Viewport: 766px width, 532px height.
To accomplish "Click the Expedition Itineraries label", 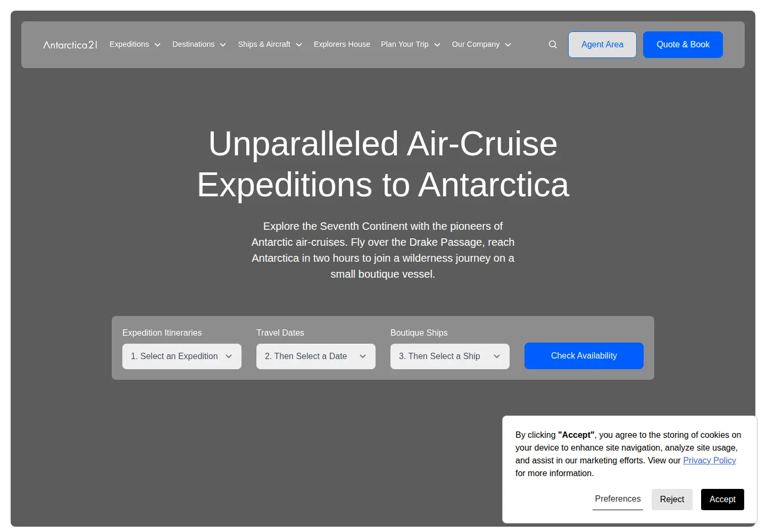I will [x=162, y=333].
